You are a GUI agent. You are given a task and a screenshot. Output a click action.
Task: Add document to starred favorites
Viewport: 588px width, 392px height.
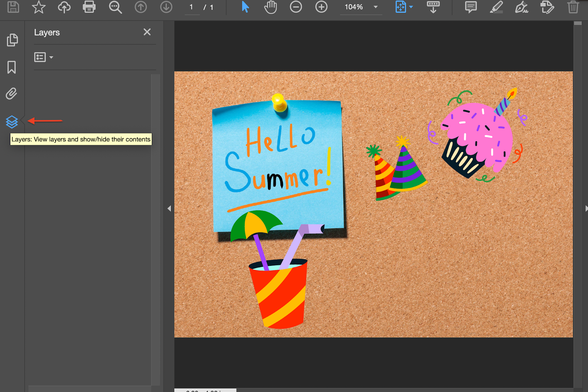pos(39,7)
